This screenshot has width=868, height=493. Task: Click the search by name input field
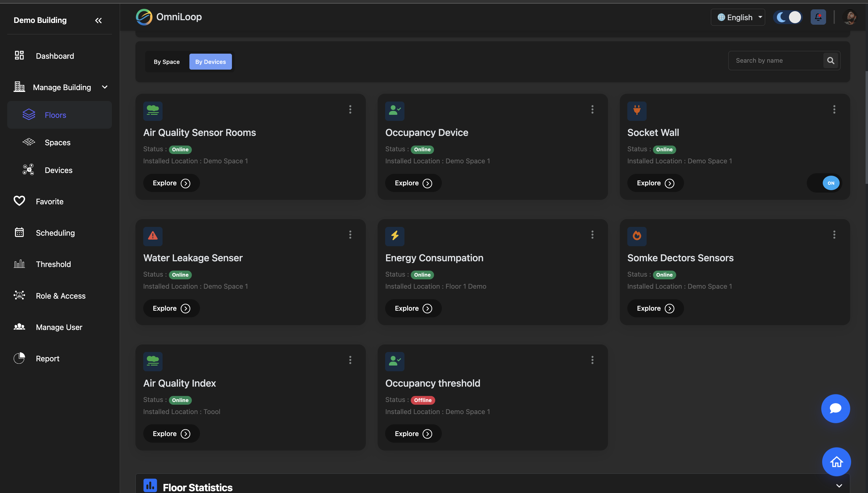tap(776, 60)
